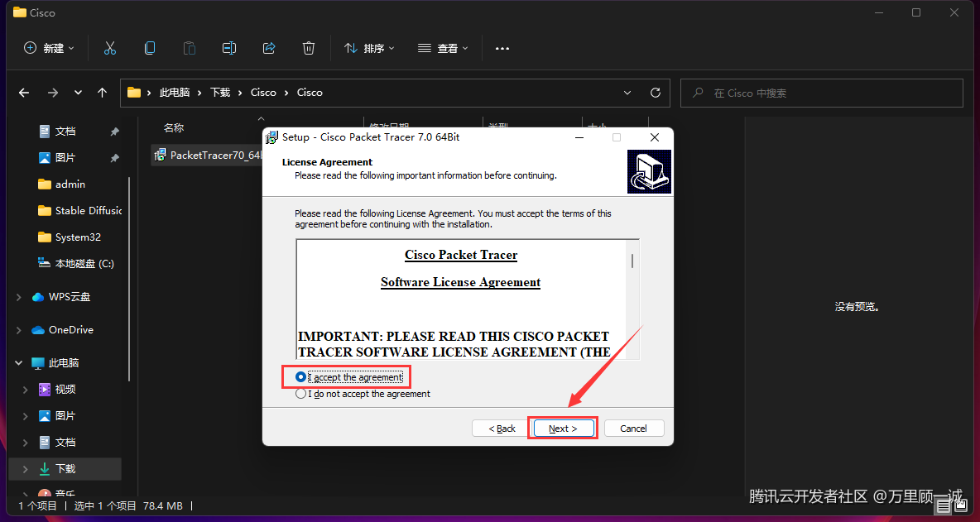This screenshot has height=522, width=980.
Task: Click the folder icon in address bar
Action: [134, 93]
